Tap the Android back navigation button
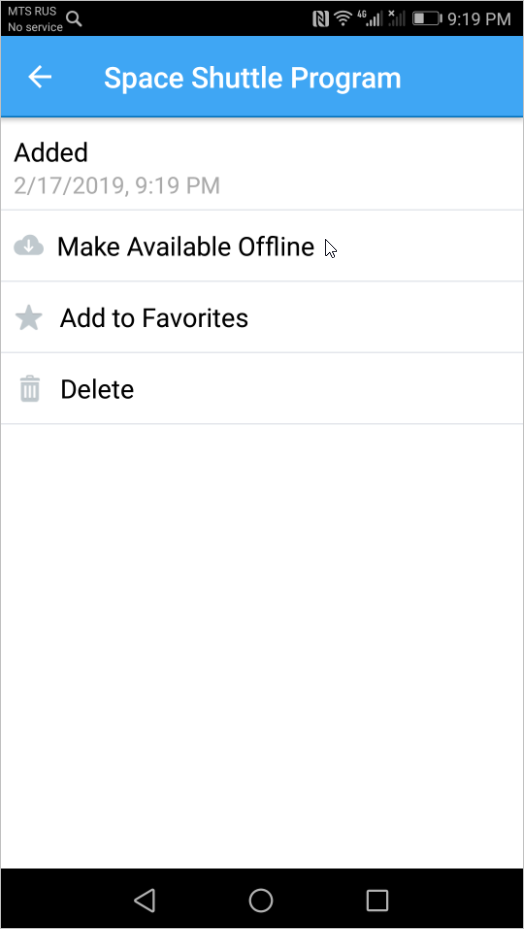The height and width of the screenshot is (929, 524). click(144, 900)
